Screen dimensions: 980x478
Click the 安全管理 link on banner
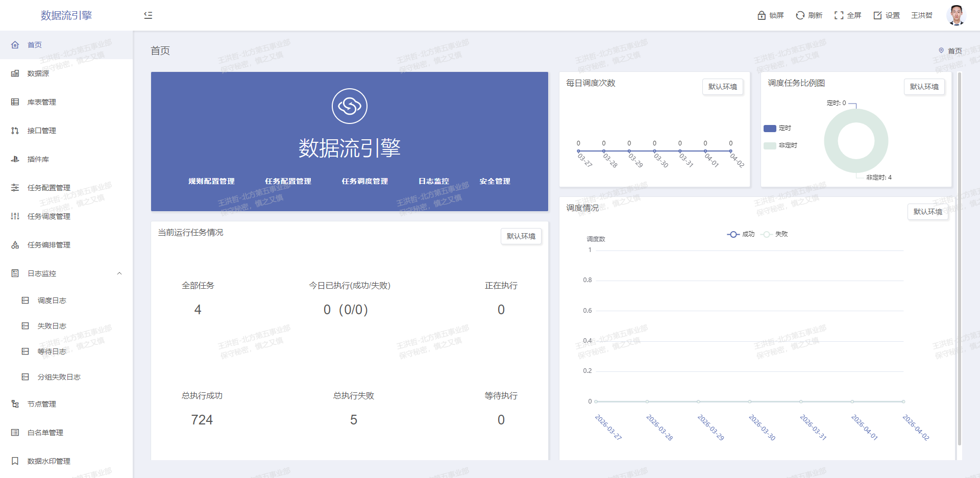(x=495, y=181)
